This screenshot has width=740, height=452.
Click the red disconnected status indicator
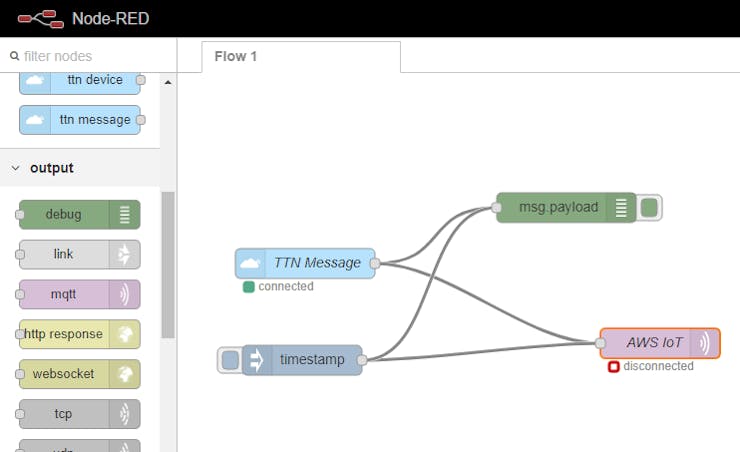point(614,366)
